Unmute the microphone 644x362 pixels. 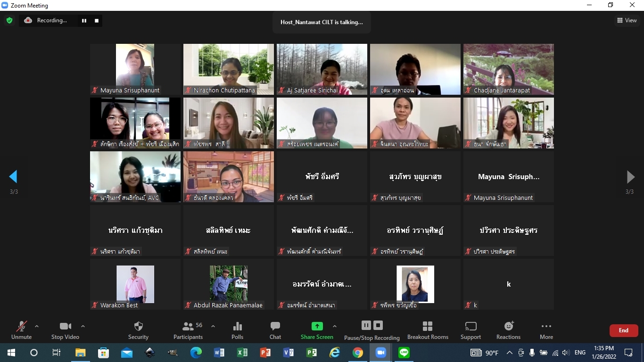coord(21,330)
